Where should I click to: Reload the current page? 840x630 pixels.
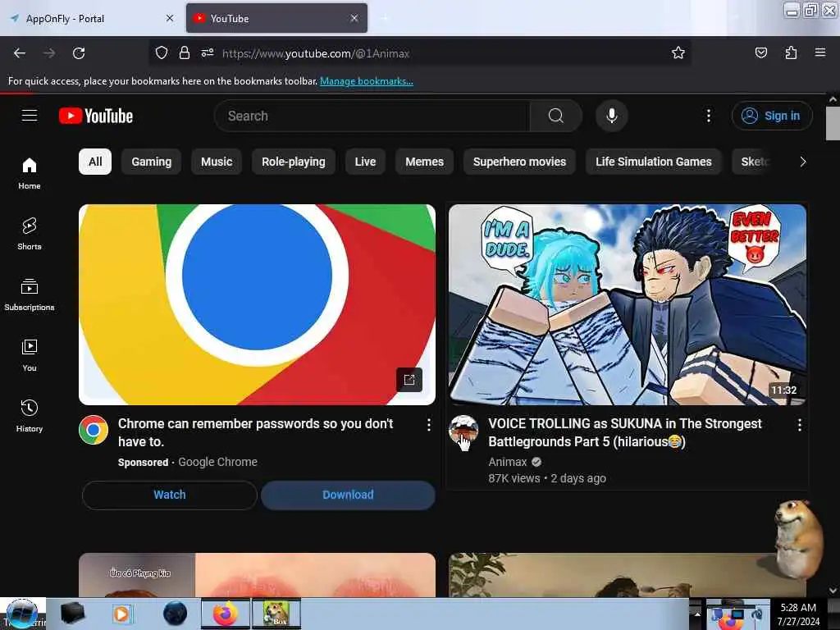click(79, 53)
